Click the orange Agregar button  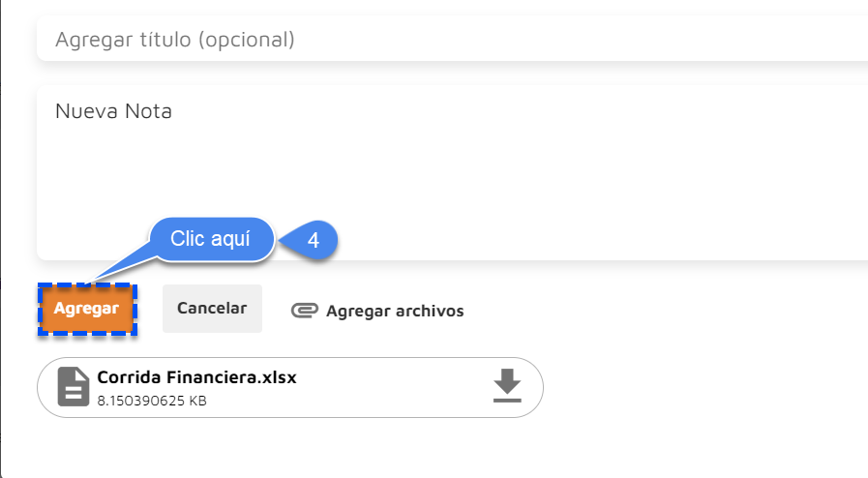pyautogui.click(x=87, y=309)
